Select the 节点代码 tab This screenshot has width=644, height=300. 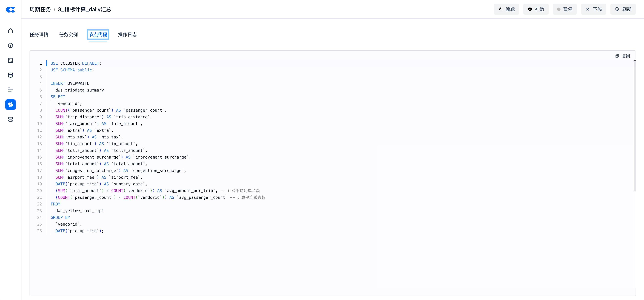point(98,35)
